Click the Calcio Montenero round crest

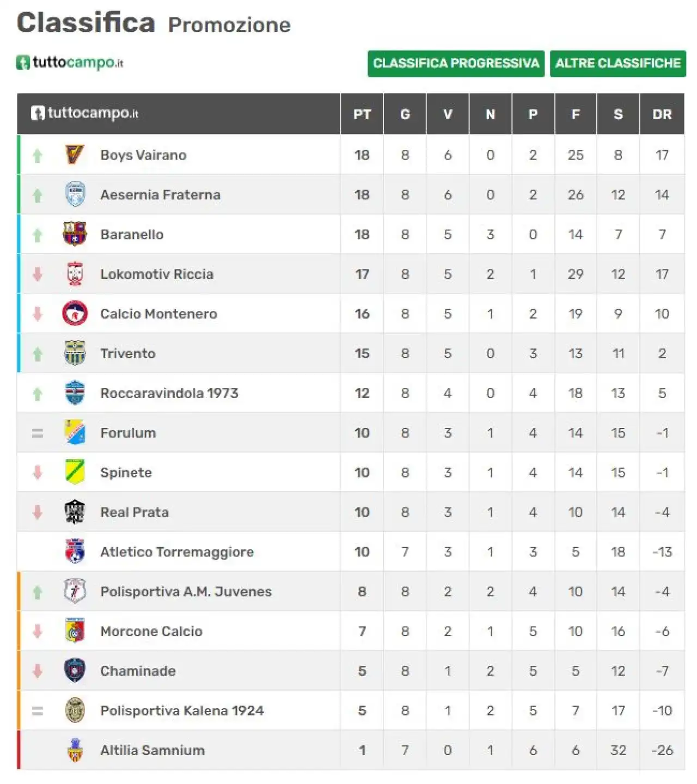pos(75,314)
